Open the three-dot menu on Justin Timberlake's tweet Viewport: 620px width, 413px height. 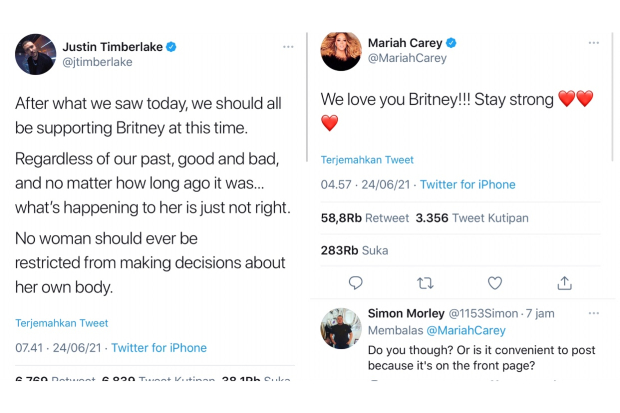click(x=288, y=47)
